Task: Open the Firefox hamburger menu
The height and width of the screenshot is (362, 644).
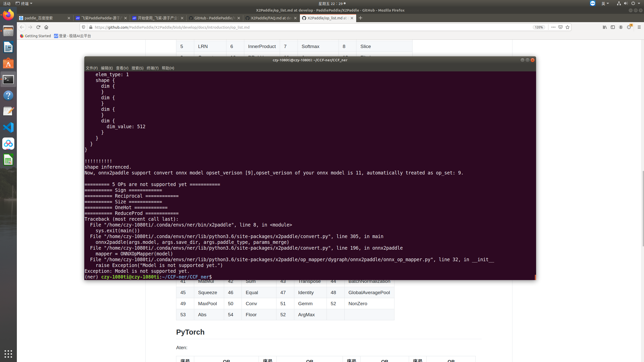Action: point(639,27)
